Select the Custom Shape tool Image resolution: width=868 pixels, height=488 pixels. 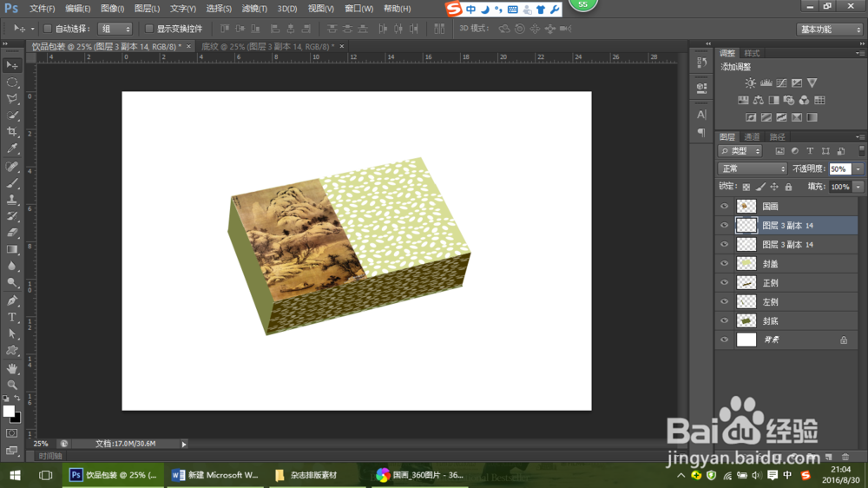12,350
